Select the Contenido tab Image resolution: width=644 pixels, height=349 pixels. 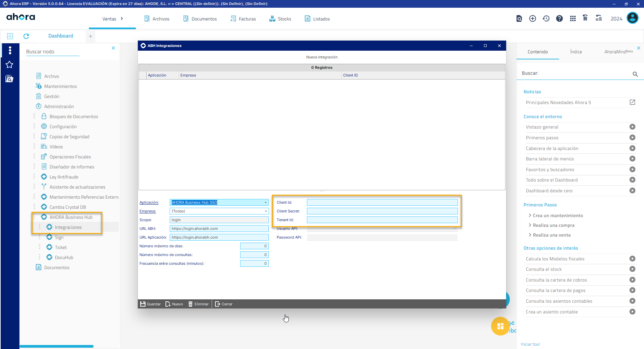click(x=538, y=52)
